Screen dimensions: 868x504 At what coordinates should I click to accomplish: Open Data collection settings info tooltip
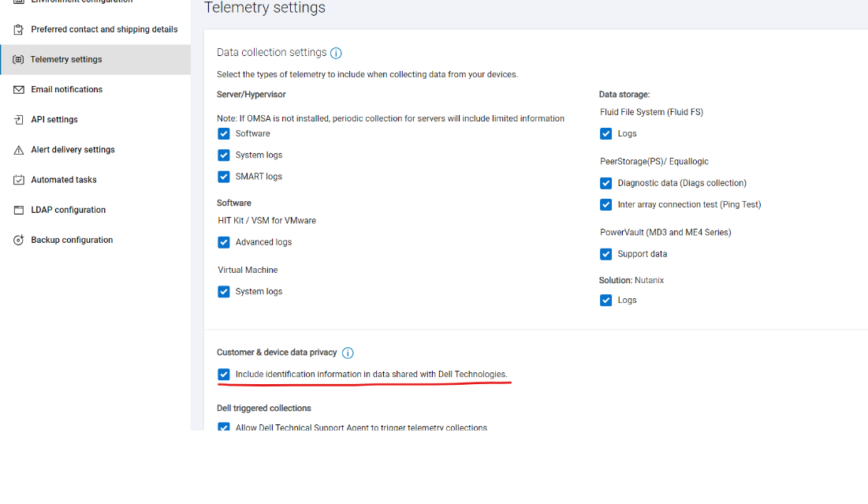tap(336, 53)
